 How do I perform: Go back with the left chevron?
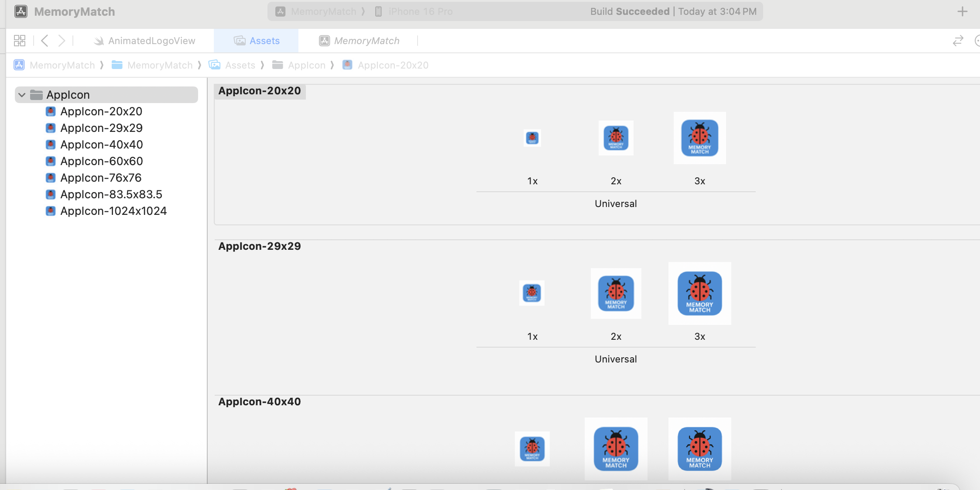coord(45,41)
